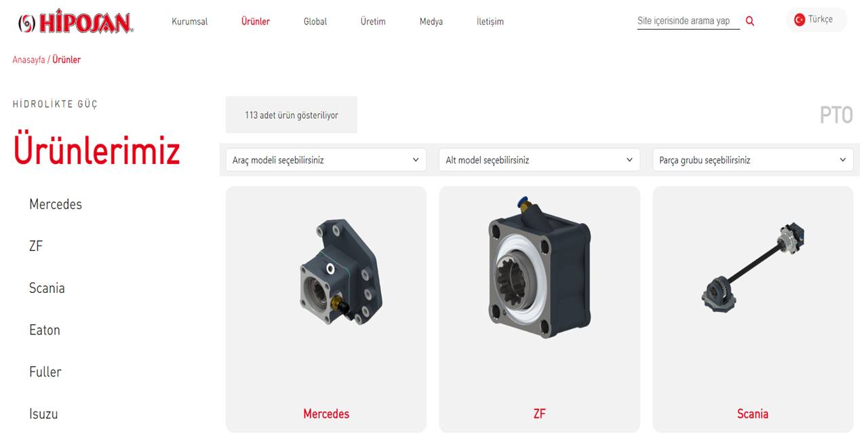Click the Turkish flag icon
Image resolution: width=868 pixels, height=434 pixels.
coord(800,20)
